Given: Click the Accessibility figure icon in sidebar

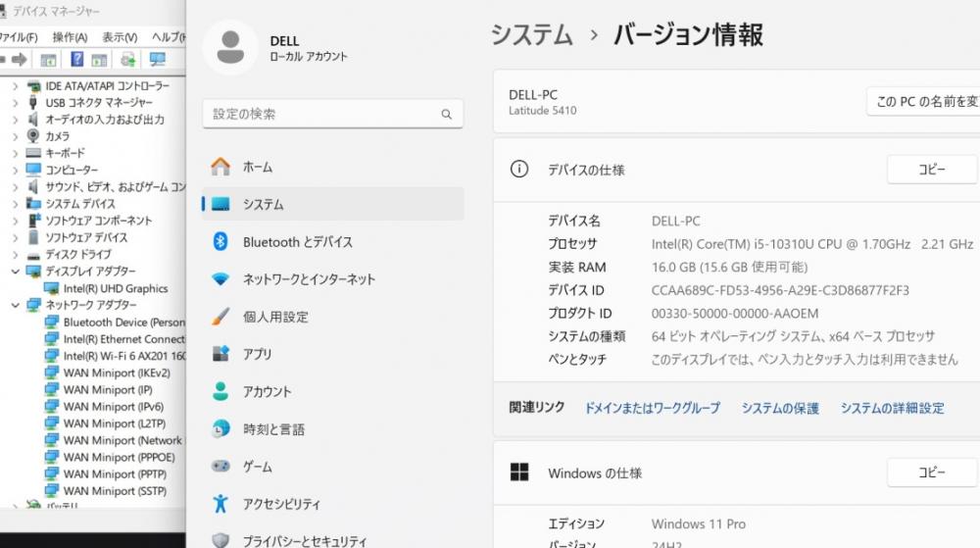Looking at the screenshot, I should 220,504.
